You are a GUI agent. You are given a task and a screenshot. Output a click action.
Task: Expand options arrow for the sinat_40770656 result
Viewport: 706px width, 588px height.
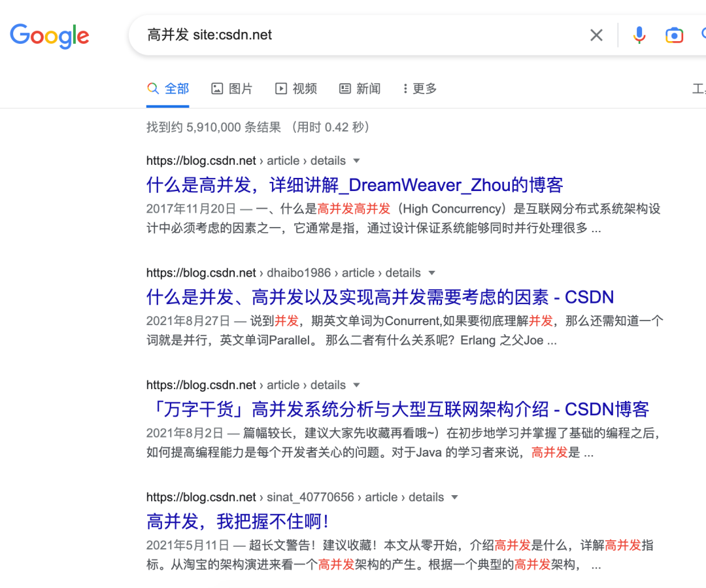pyautogui.click(x=455, y=498)
